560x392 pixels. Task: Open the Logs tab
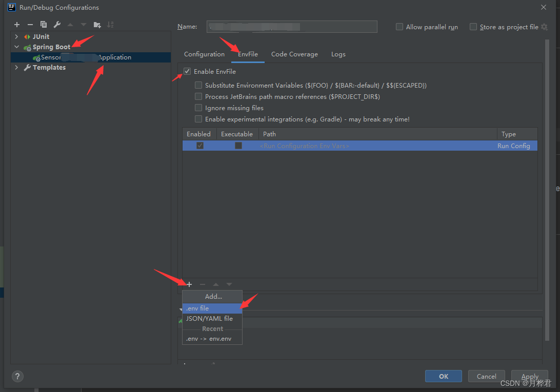coord(338,54)
